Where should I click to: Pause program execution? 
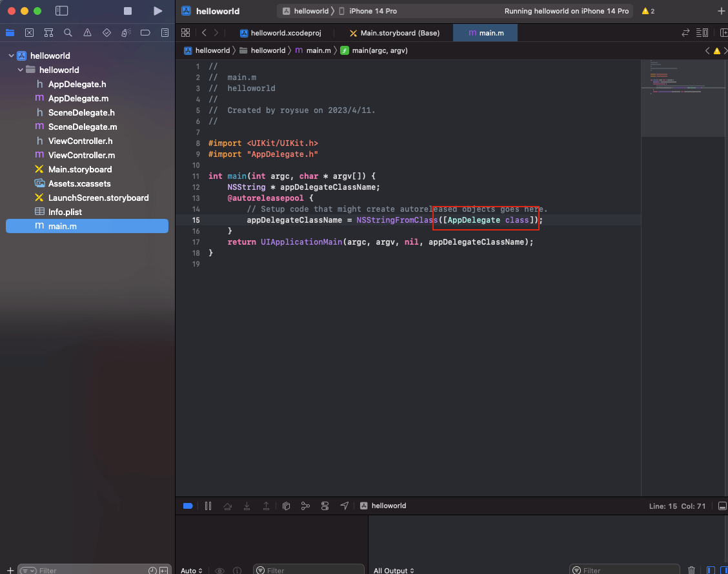pos(208,506)
